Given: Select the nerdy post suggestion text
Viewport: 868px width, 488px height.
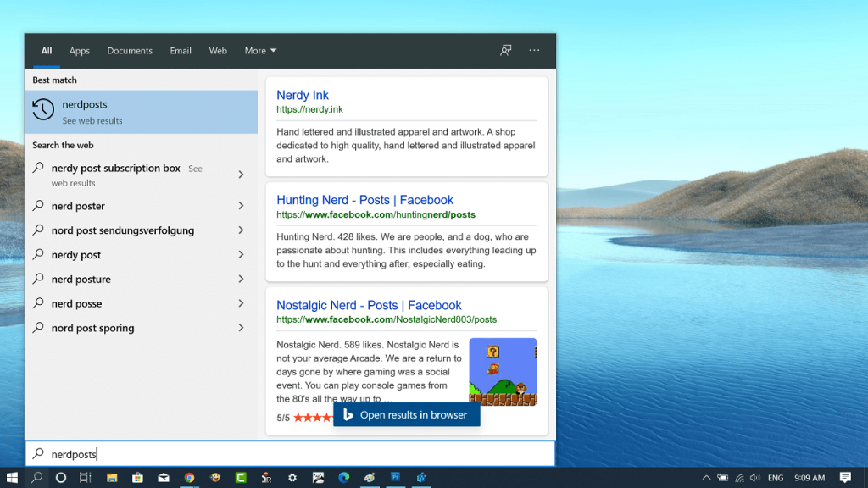Looking at the screenshot, I should coord(75,255).
